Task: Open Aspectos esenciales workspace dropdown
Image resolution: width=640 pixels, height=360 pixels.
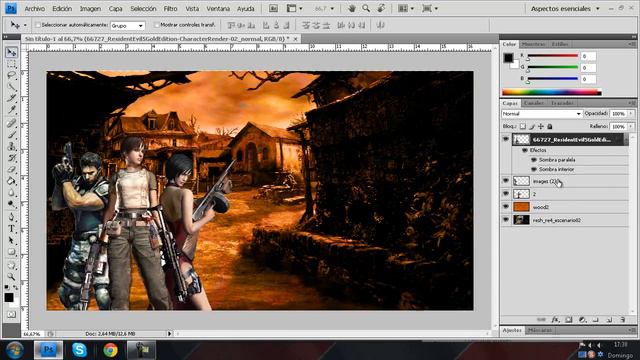Action: tap(565, 8)
